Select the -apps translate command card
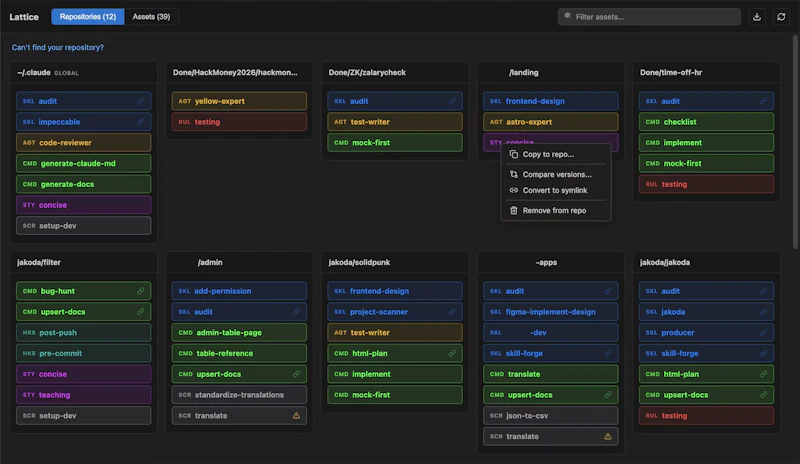 551,374
